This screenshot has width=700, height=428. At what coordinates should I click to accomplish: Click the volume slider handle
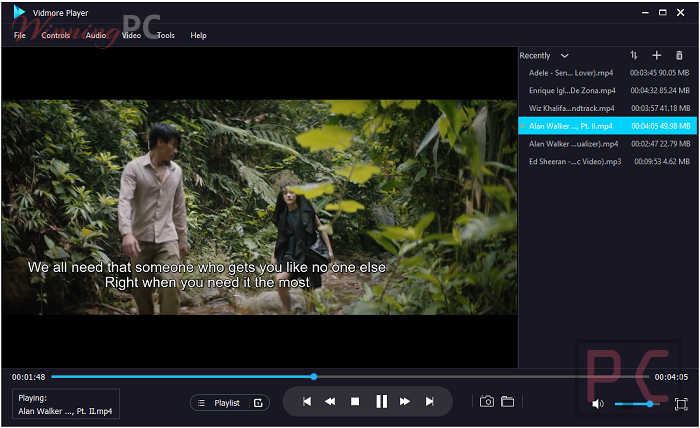tap(650, 404)
